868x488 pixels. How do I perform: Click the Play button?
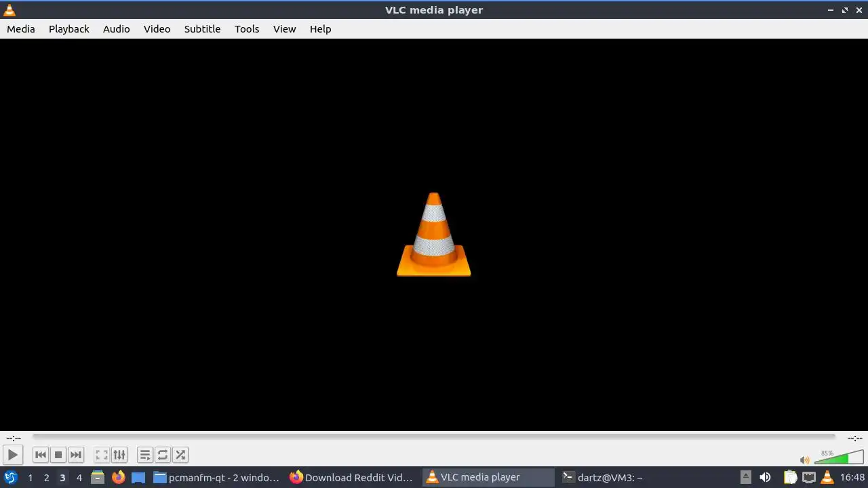click(x=13, y=455)
